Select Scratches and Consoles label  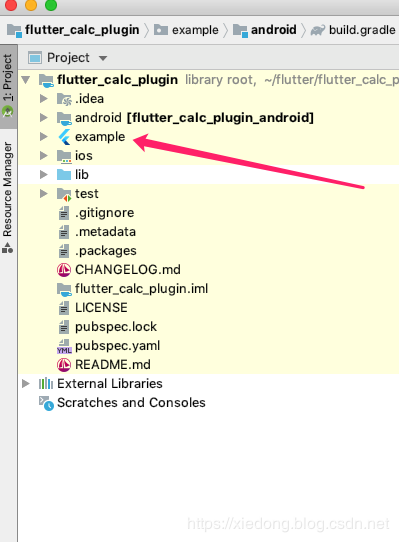pyautogui.click(x=131, y=403)
